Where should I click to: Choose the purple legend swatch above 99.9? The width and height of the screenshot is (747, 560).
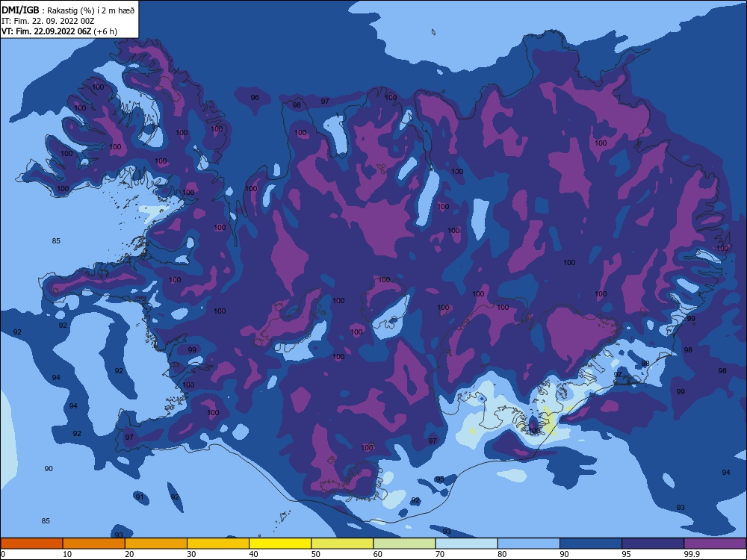(x=715, y=544)
